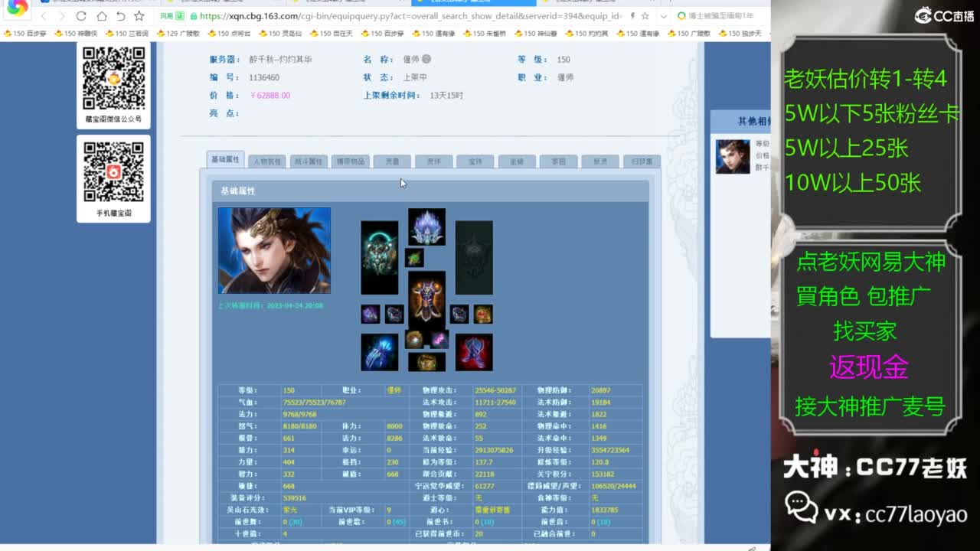Screen dimensions: 980x551
Task: Switch to the 归梦集 tab
Action: pyautogui.click(x=642, y=161)
